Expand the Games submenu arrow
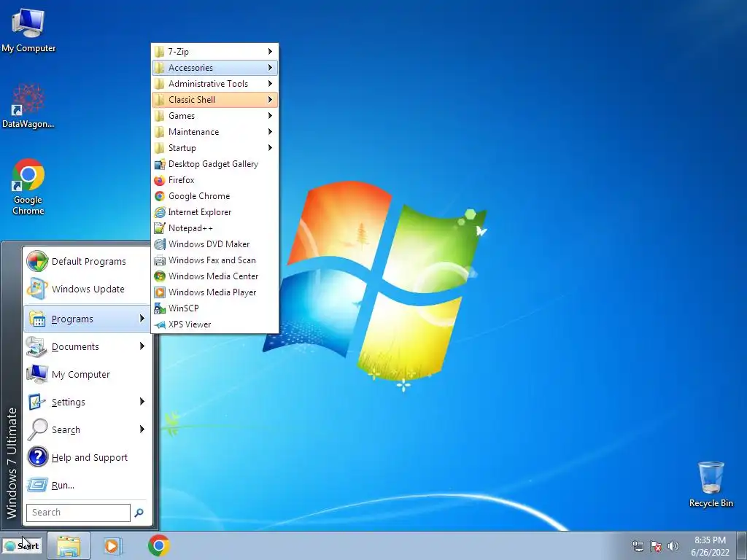The image size is (747, 560). click(x=270, y=116)
